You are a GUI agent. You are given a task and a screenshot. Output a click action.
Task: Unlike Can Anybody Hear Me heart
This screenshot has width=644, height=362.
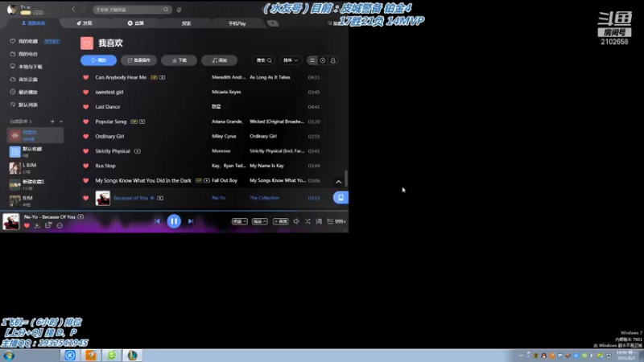tap(86, 77)
